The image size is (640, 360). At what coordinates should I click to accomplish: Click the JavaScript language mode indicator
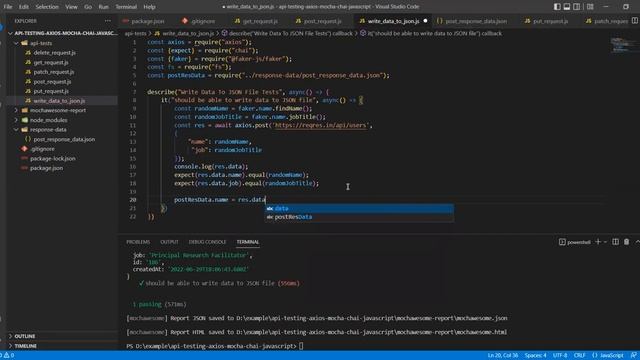coord(607,356)
